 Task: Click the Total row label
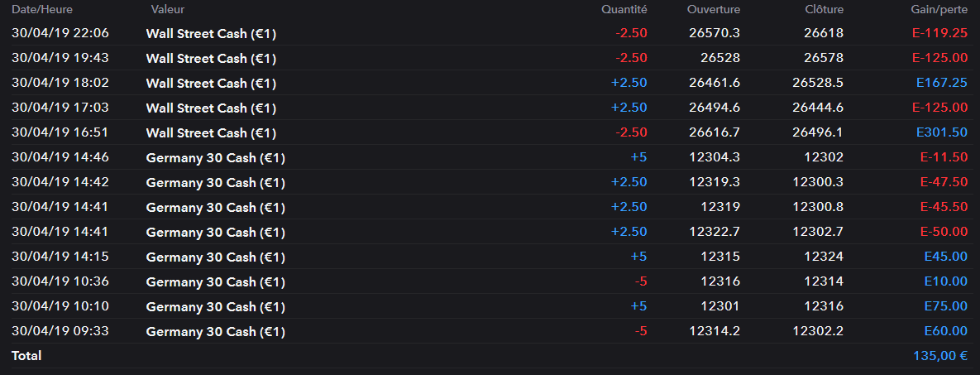coord(26,356)
